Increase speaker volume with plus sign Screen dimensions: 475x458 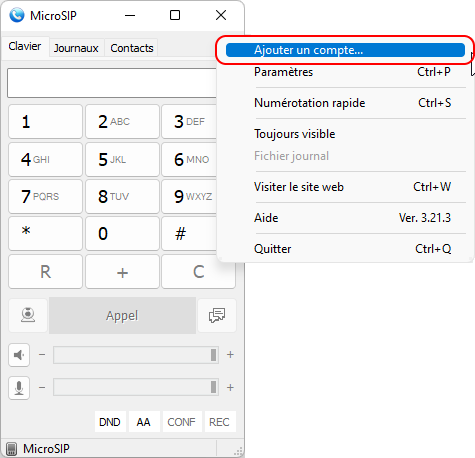point(230,355)
